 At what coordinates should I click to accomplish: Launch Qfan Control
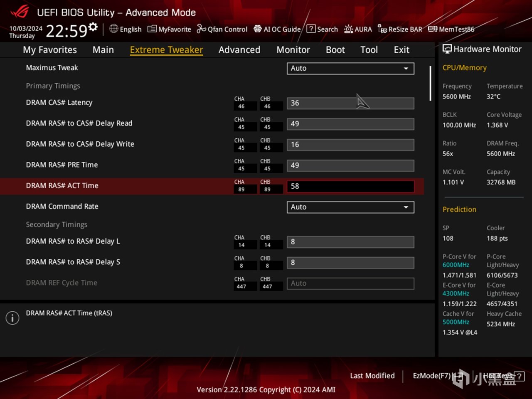click(227, 29)
